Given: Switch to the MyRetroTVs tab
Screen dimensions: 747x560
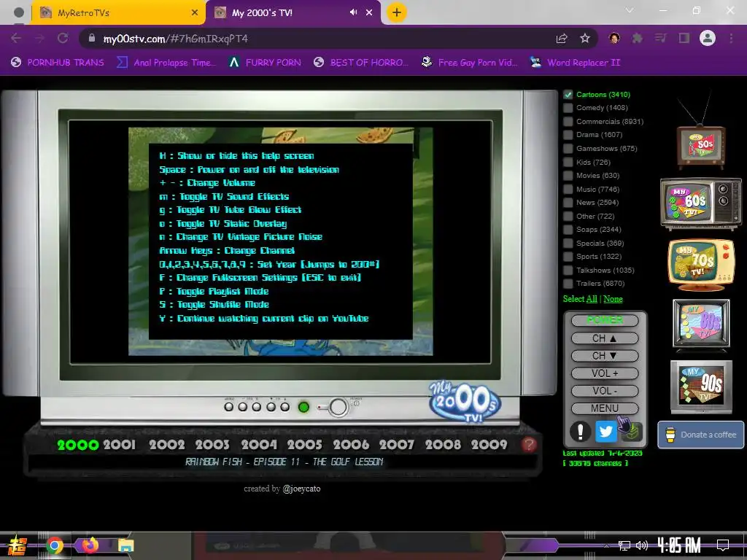Looking at the screenshot, I should click(x=118, y=13).
